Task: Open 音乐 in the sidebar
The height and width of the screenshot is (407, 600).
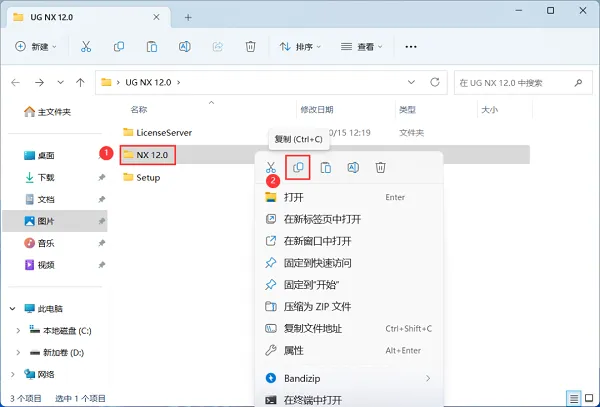Action: (39, 243)
